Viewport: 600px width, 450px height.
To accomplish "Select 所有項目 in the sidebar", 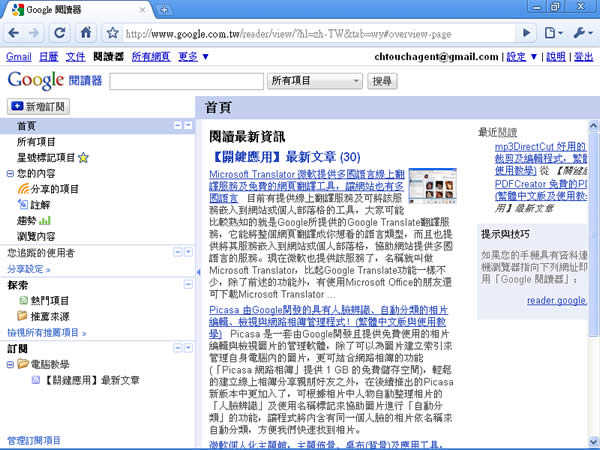I will click(x=36, y=142).
